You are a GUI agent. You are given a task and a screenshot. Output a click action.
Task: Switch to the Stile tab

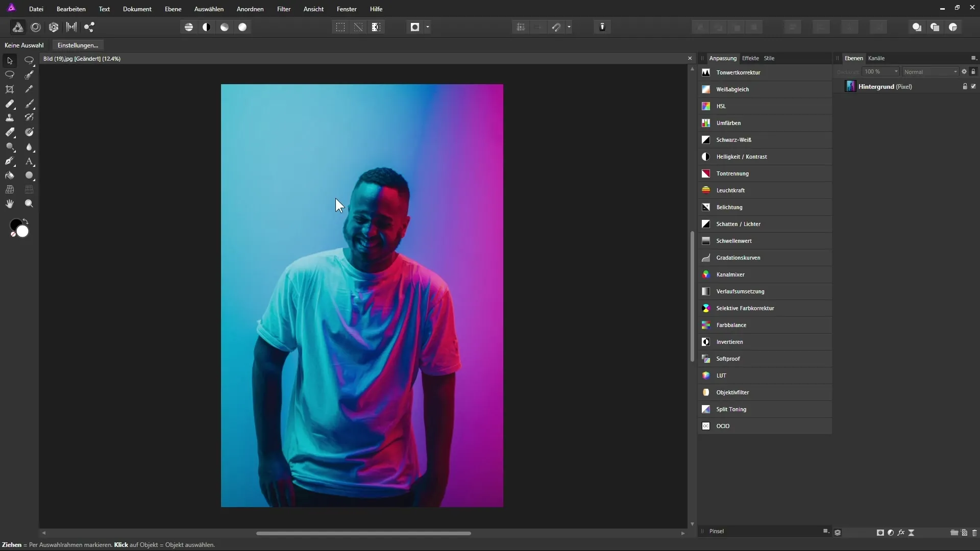coord(769,58)
